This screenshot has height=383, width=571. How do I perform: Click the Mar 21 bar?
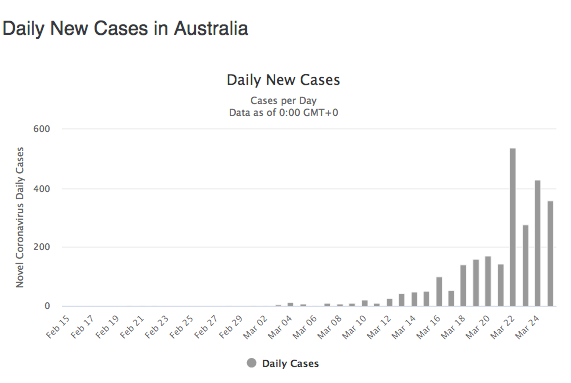click(501, 285)
